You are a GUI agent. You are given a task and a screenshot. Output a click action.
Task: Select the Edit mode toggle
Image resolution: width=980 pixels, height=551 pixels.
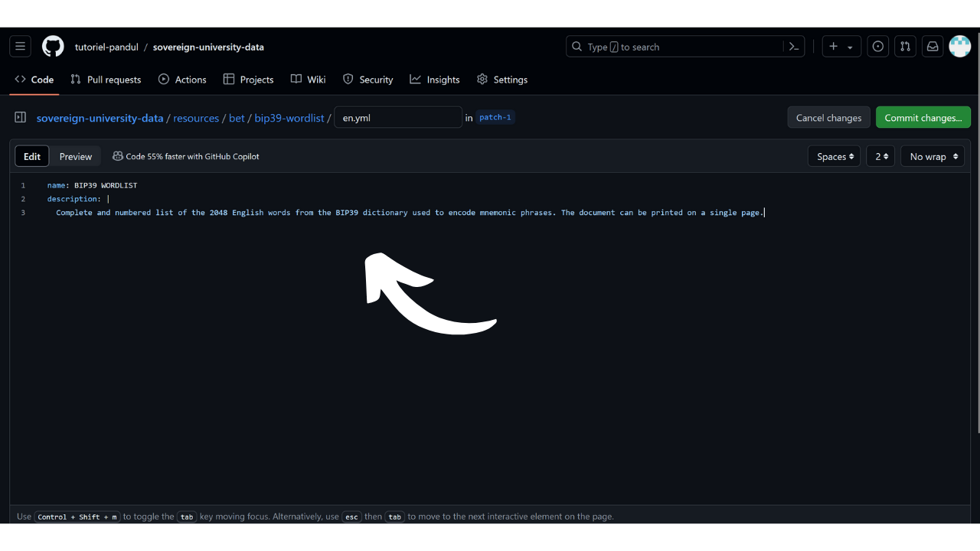(32, 156)
